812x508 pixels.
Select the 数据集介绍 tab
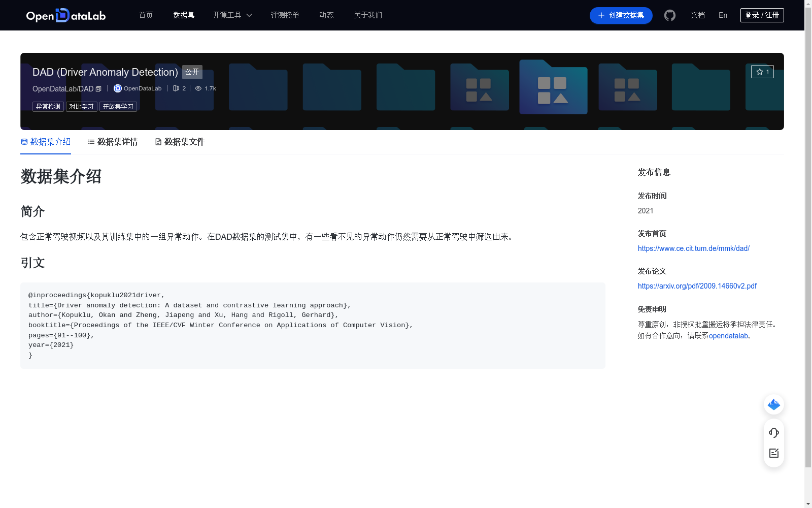pyautogui.click(x=46, y=142)
